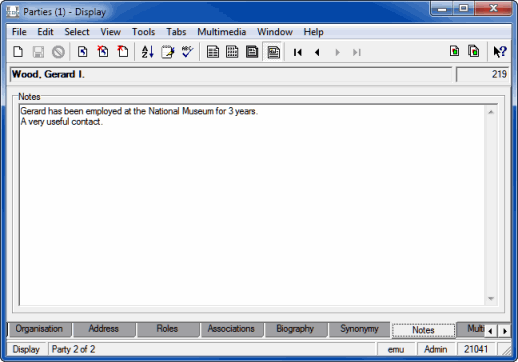Open the Tabs menu
This screenshot has width=518, height=362.
click(x=176, y=32)
